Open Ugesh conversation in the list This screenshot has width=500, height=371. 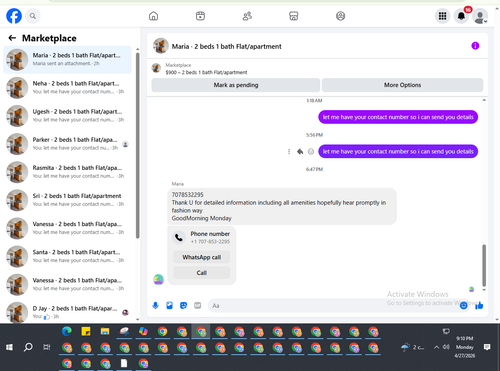click(67, 116)
